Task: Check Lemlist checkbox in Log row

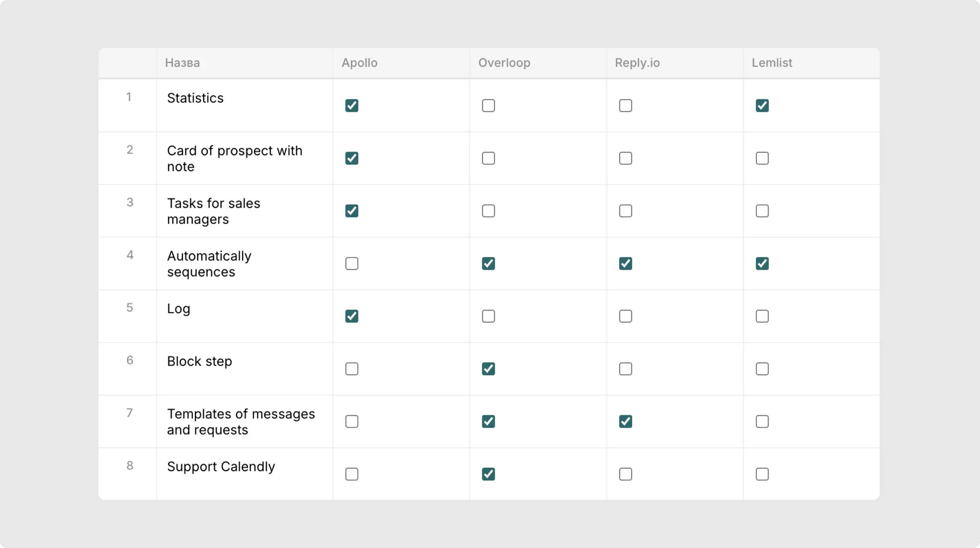Action: pyautogui.click(x=762, y=316)
